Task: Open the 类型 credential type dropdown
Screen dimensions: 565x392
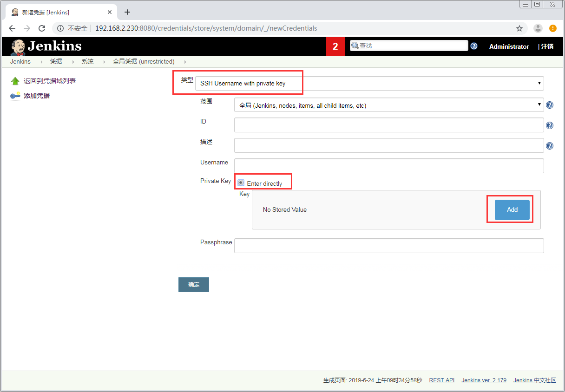Action: click(369, 83)
